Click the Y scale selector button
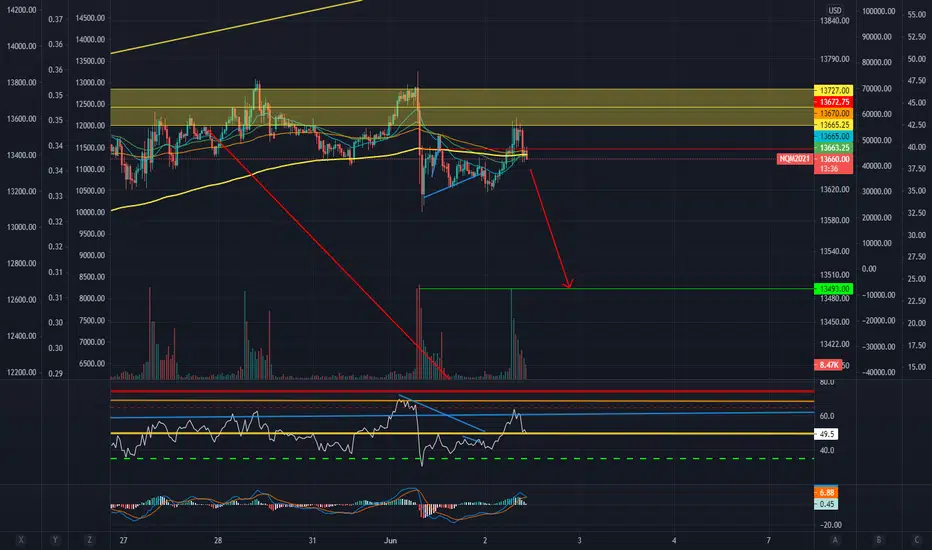 click(55, 540)
